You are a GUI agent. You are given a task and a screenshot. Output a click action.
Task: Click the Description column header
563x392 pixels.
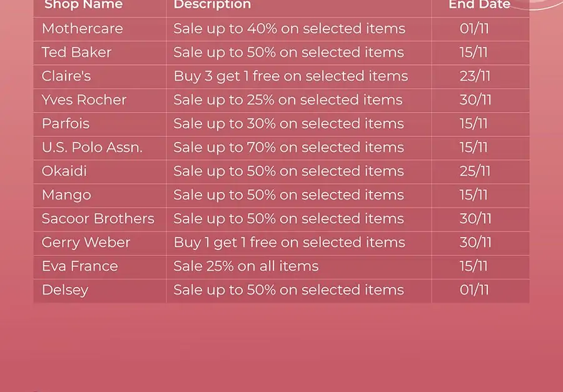212,4
